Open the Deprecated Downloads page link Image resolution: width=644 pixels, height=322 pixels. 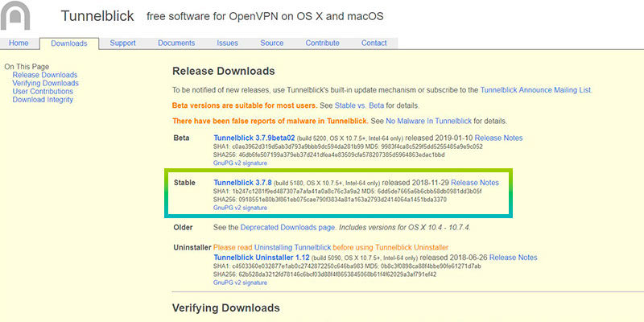coord(288,227)
